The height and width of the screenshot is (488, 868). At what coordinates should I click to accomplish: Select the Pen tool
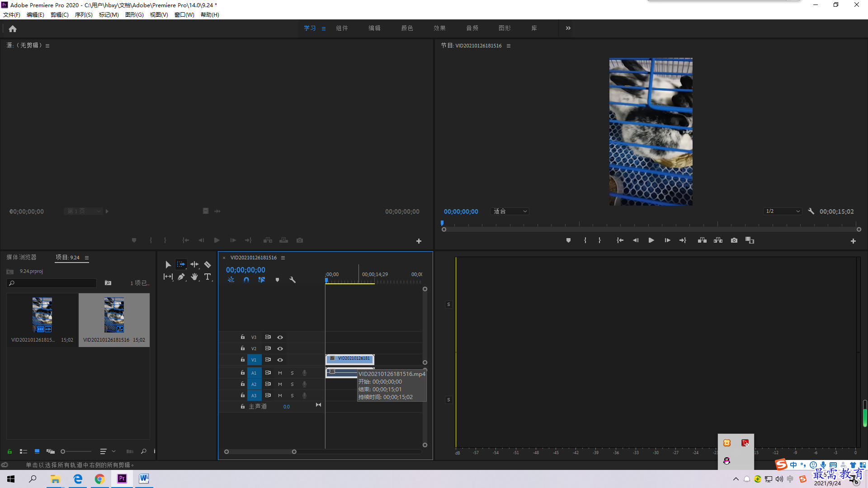[181, 277]
